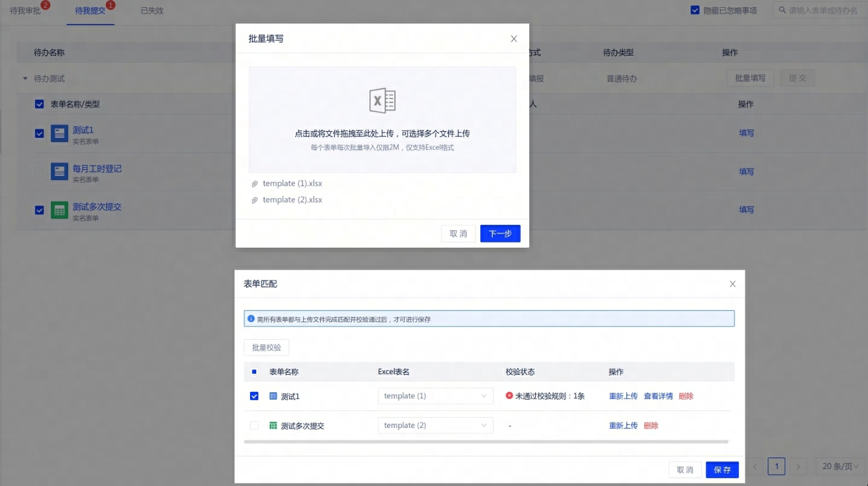Click the 每月工时登记 form icon

[59, 172]
